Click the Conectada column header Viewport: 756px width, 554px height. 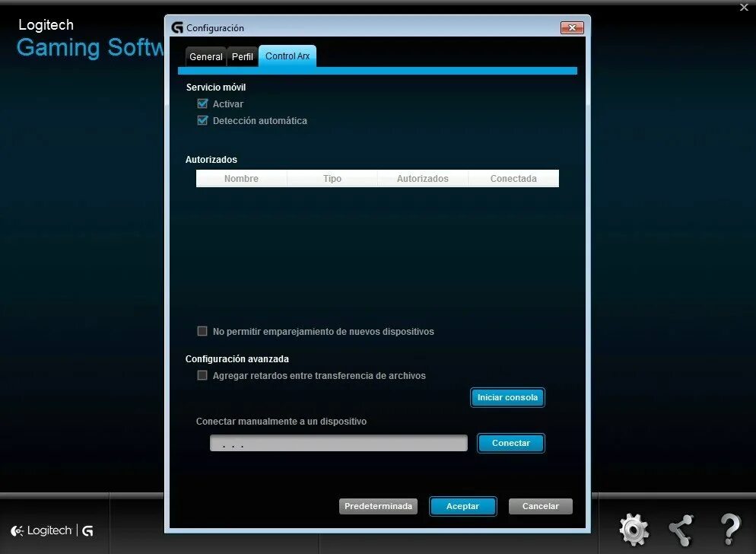coord(513,179)
